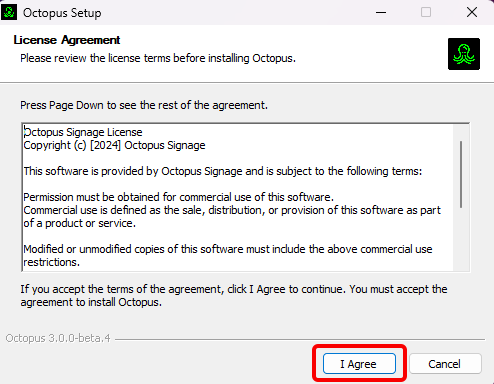
Task: Accept the license with I Agree
Action: point(359,364)
